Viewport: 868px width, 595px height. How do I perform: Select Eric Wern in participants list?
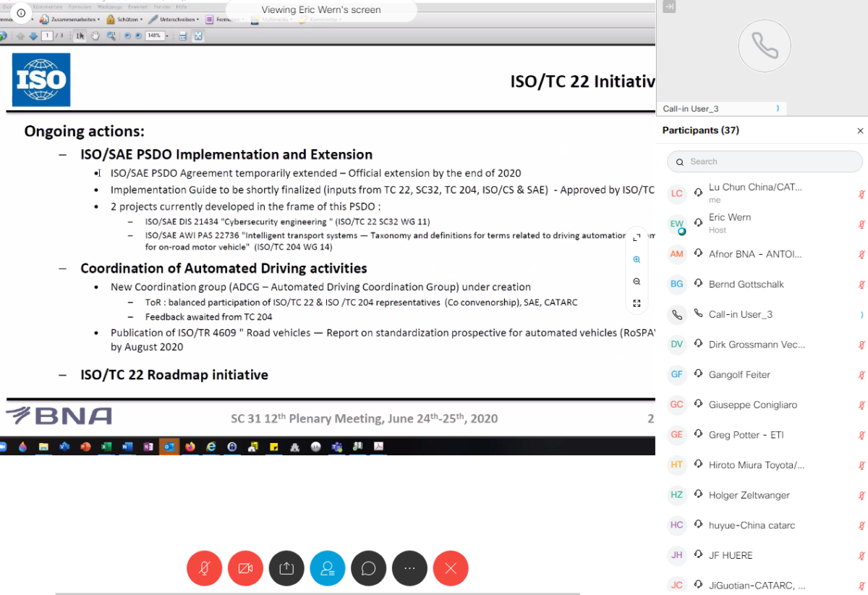[730, 217]
